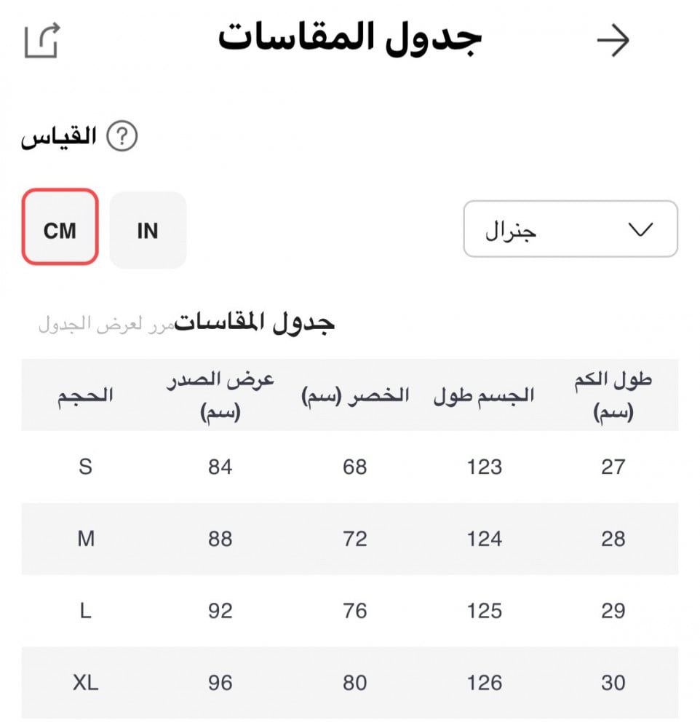Open the measurement help question mark
The width and height of the screenshot is (700, 728).
[x=122, y=137]
